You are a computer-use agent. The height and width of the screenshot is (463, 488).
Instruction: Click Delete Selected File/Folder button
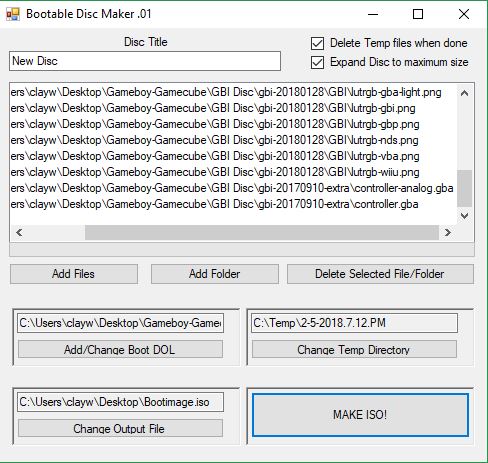pyautogui.click(x=380, y=274)
